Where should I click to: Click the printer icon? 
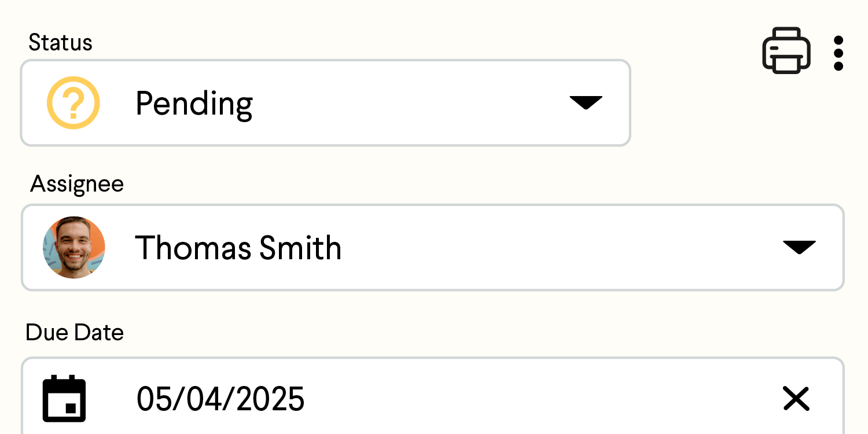click(x=786, y=50)
